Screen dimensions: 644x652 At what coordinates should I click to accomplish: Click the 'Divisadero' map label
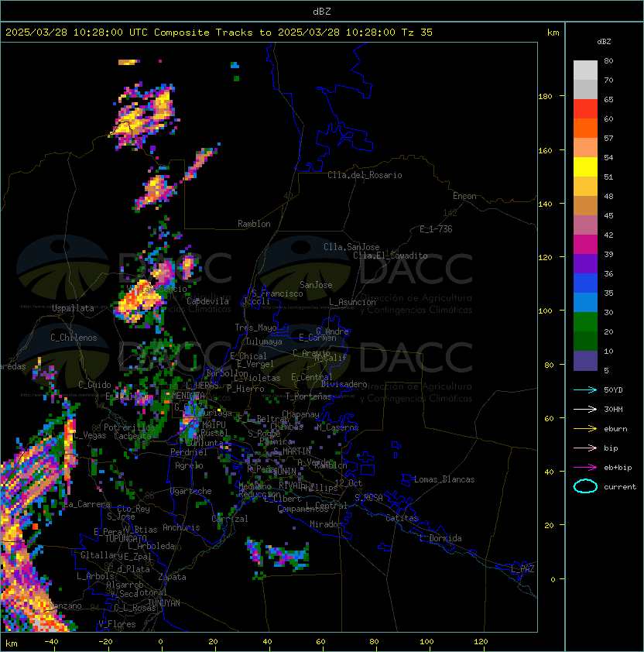pyautogui.click(x=344, y=384)
